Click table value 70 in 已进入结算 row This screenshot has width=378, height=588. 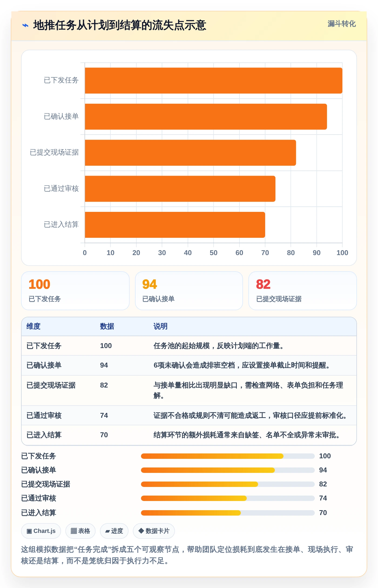coord(104,435)
